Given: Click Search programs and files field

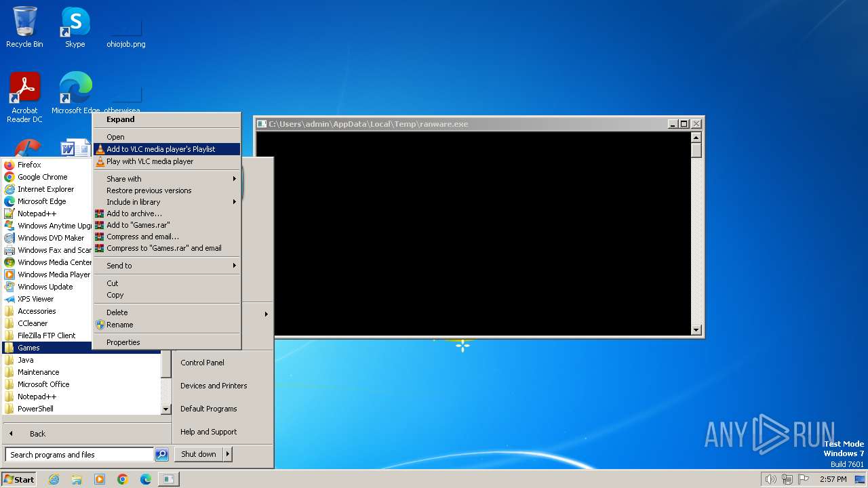Looking at the screenshot, I should 79,455.
